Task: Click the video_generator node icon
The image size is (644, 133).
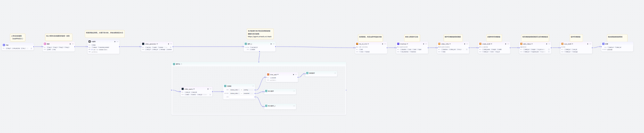Action: coord(143,44)
